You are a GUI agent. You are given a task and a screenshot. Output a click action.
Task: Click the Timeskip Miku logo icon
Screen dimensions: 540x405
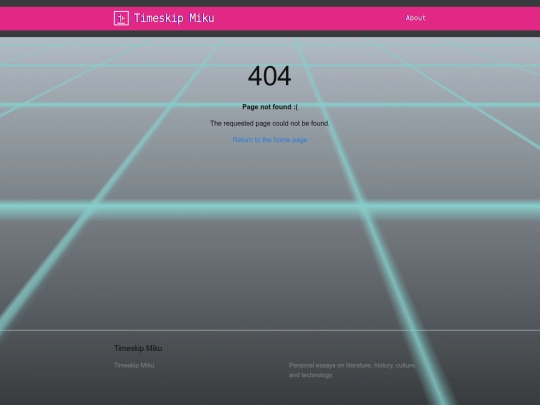point(121,18)
